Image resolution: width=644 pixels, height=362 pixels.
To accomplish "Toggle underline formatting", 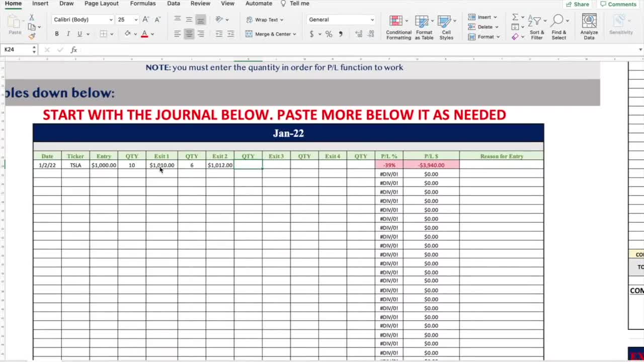I will (79, 34).
